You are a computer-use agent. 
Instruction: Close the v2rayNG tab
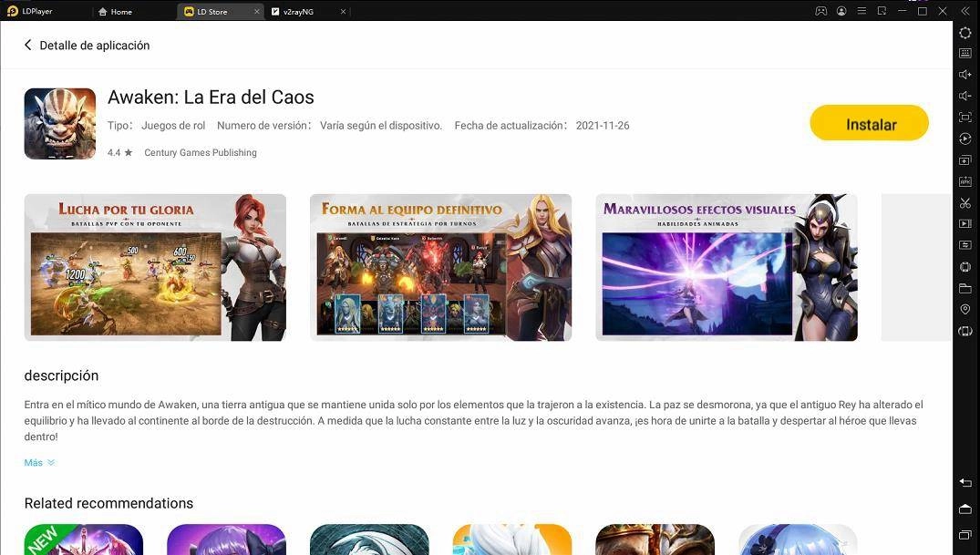(343, 11)
